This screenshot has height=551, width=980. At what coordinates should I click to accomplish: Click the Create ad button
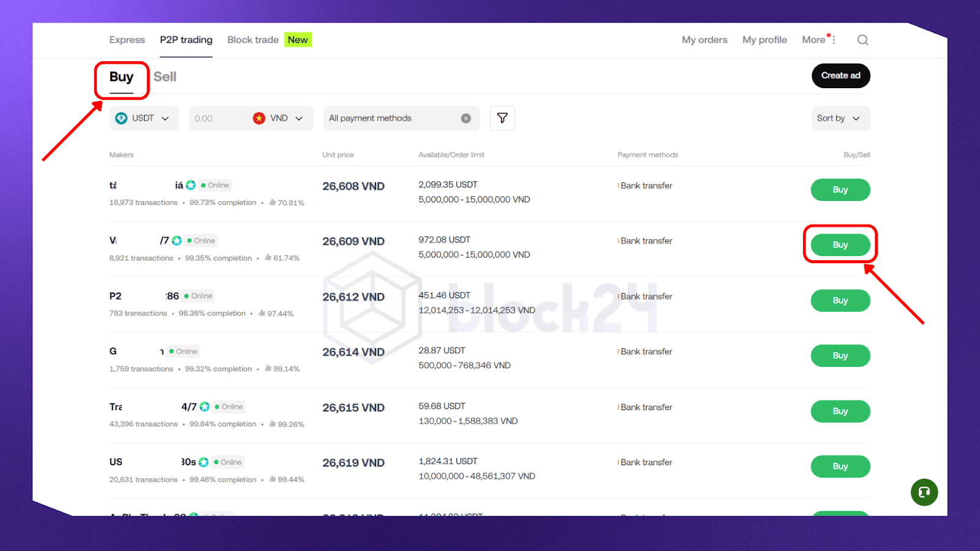point(840,76)
